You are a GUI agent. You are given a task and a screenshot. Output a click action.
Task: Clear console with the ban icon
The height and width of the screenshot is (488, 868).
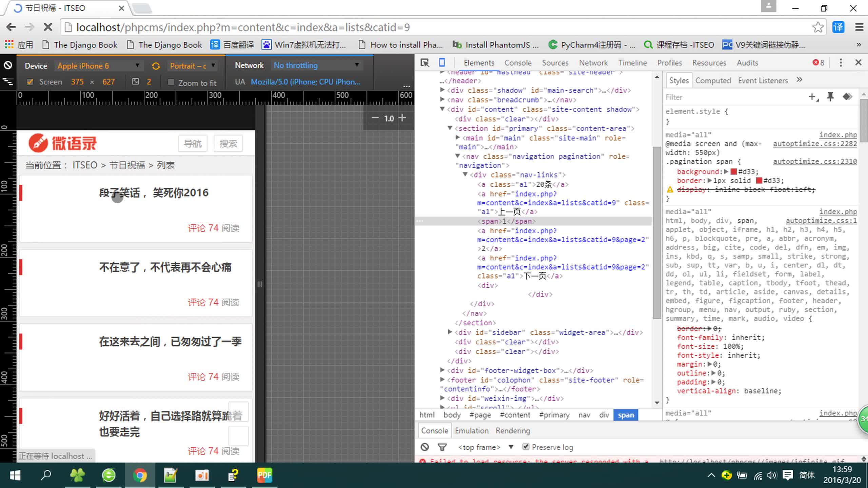[x=425, y=447]
